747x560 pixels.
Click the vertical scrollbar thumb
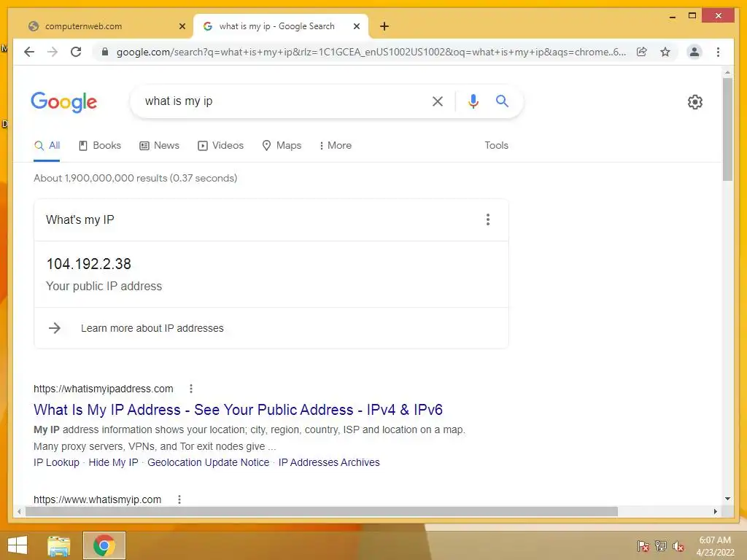coord(727,130)
